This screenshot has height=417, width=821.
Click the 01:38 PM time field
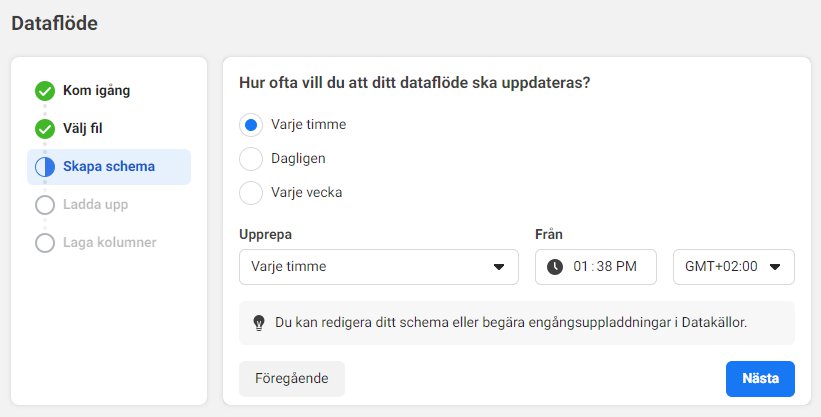pyautogui.click(x=596, y=267)
